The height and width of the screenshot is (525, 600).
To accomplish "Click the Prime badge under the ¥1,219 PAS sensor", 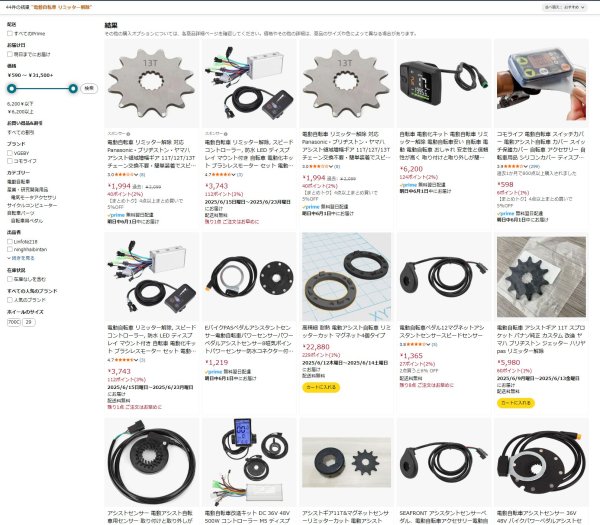I will pyautogui.click(x=213, y=372).
